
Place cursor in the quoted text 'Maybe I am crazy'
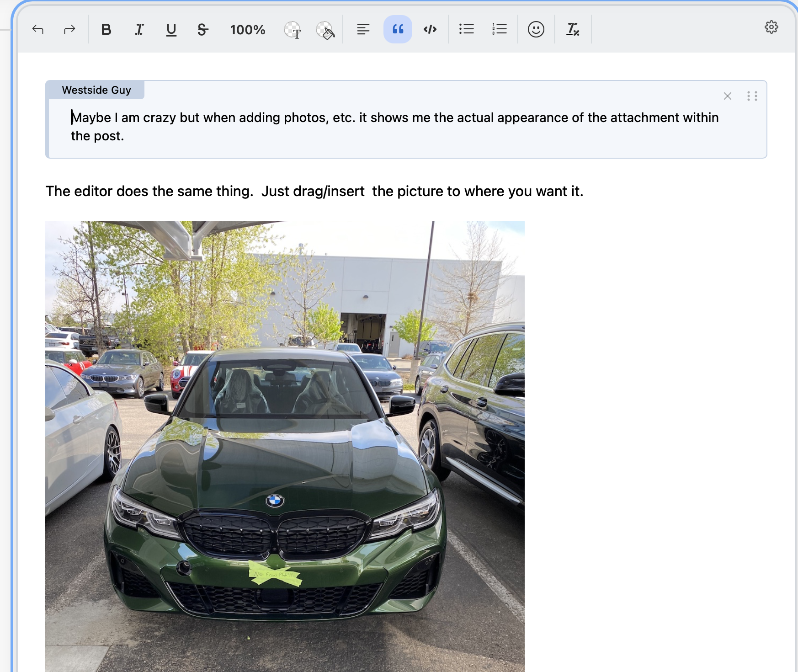(x=124, y=117)
